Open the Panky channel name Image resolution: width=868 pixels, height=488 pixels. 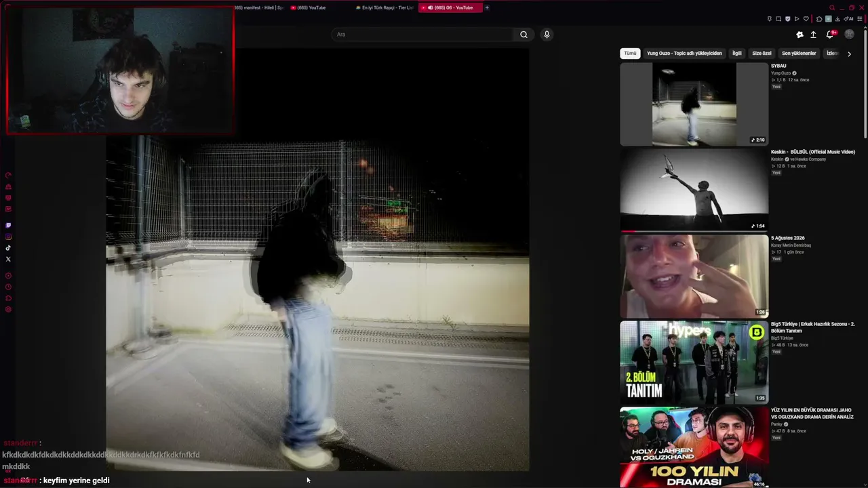[x=777, y=424]
